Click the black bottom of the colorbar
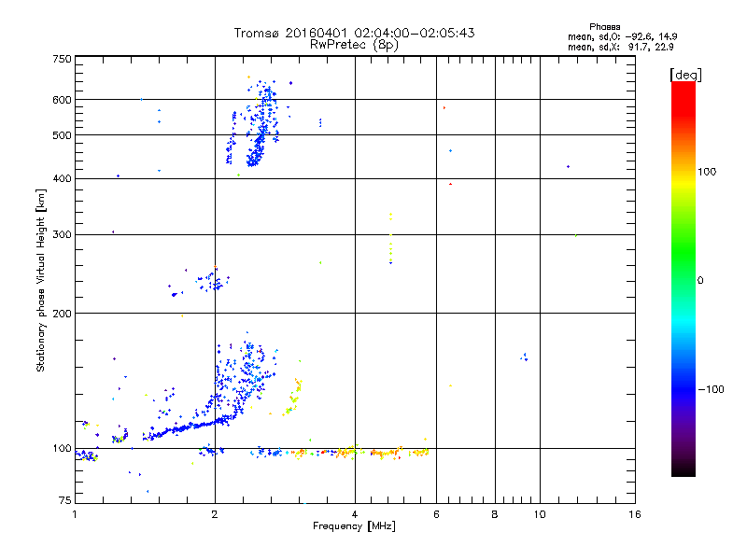747x560 pixels. 684,469
